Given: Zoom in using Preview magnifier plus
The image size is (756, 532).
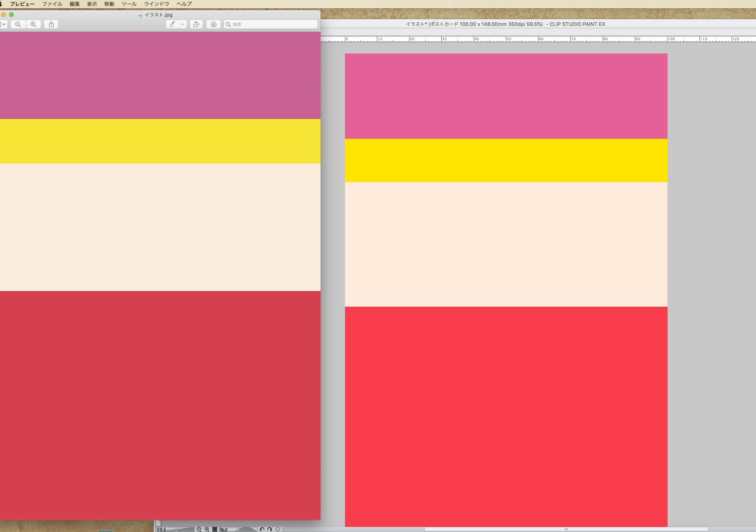Looking at the screenshot, I should tap(33, 24).
